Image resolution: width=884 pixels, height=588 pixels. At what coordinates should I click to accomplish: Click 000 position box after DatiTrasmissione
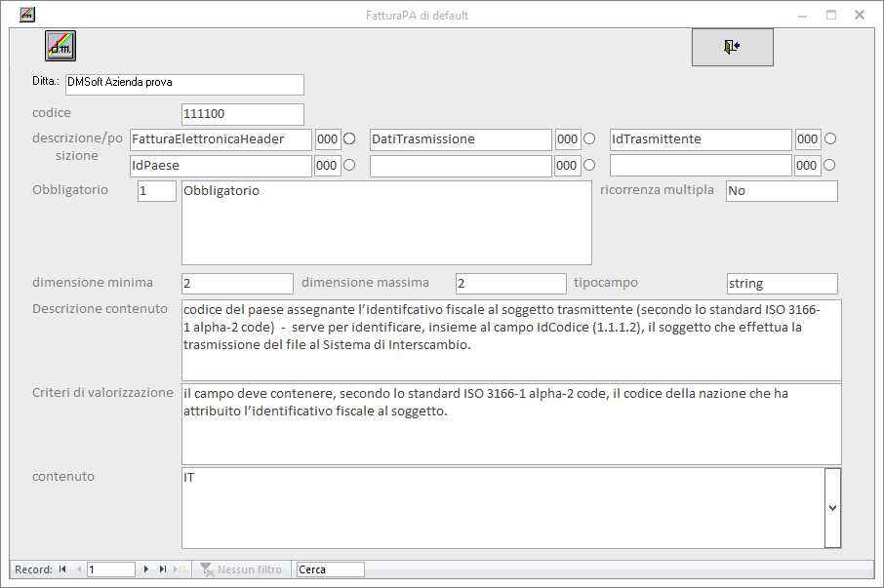click(568, 139)
